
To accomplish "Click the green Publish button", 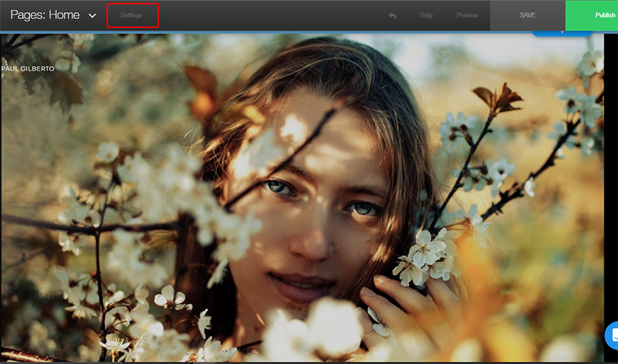I will (x=597, y=15).
